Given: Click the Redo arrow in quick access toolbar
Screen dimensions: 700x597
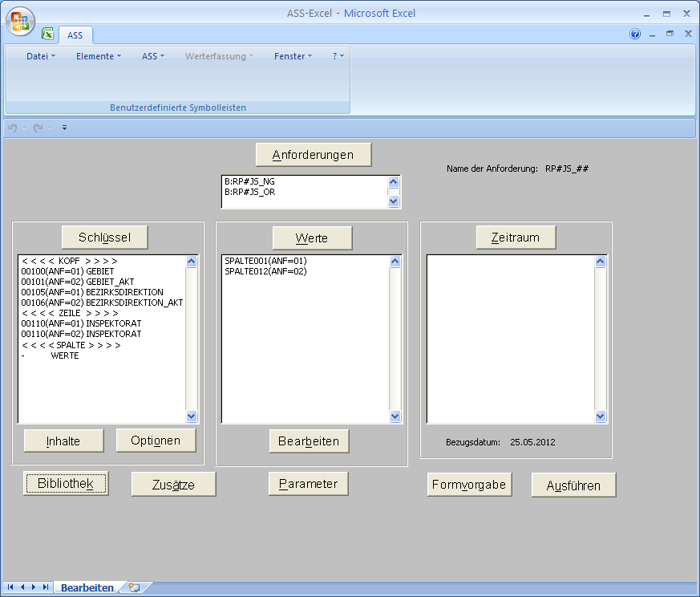Looking at the screenshot, I should click(38, 128).
